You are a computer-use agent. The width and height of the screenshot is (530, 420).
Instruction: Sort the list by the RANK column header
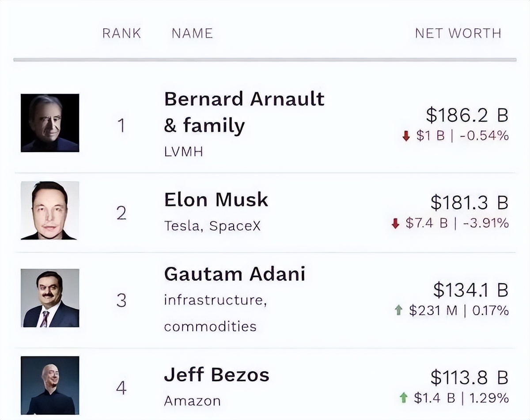pos(121,34)
